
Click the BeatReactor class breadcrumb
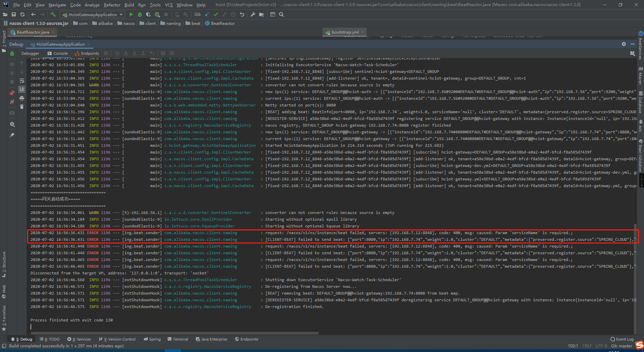[x=220, y=24]
